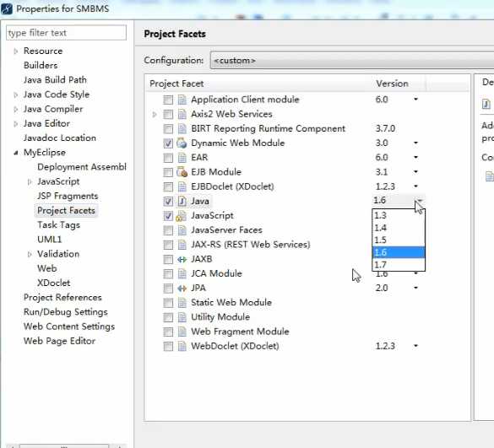Click the EAR facet icon
Image resolution: width=494 pixels, height=448 pixels.
[182, 158]
